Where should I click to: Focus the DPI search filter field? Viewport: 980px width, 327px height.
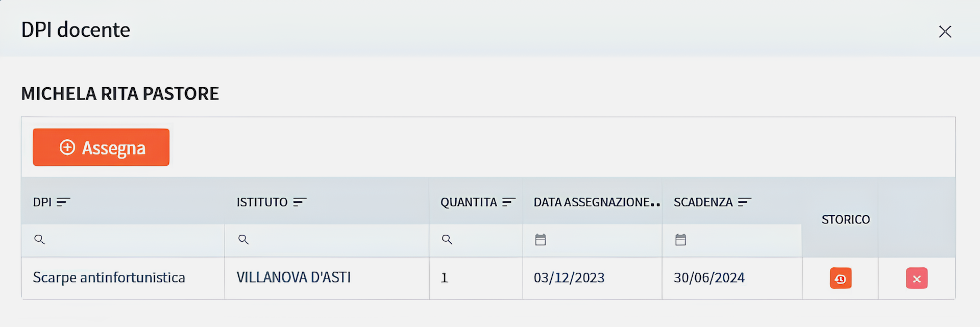click(123, 240)
